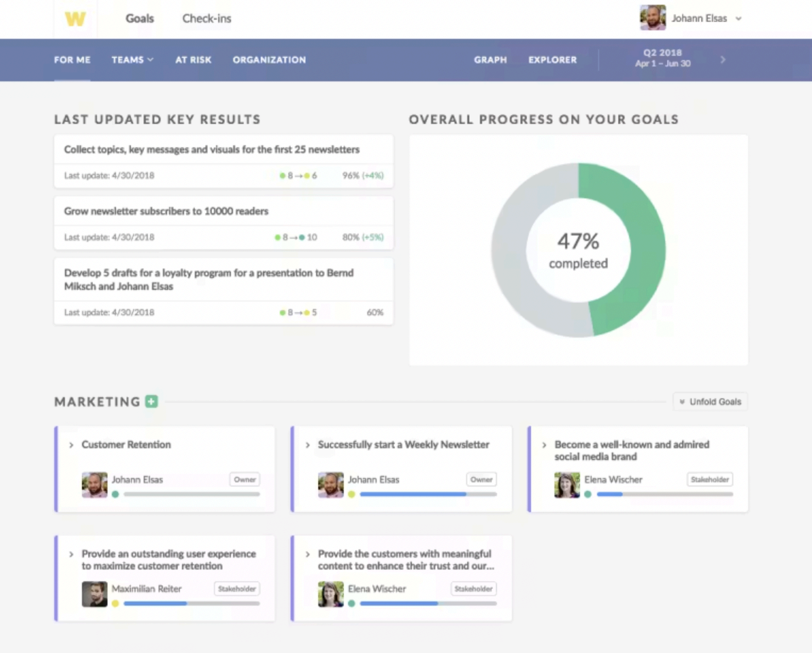Click social media brand progress bar
The width and height of the screenshot is (812, 653).
pyautogui.click(x=665, y=494)
